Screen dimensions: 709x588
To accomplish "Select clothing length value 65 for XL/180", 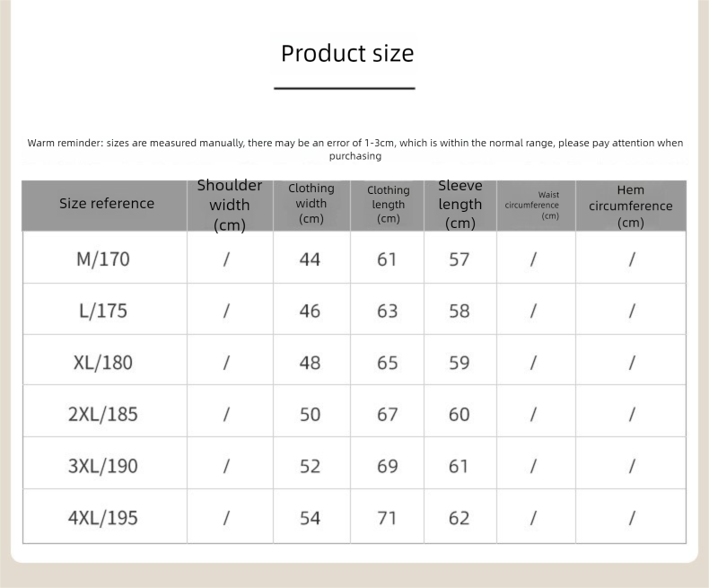I will [388, 363].
